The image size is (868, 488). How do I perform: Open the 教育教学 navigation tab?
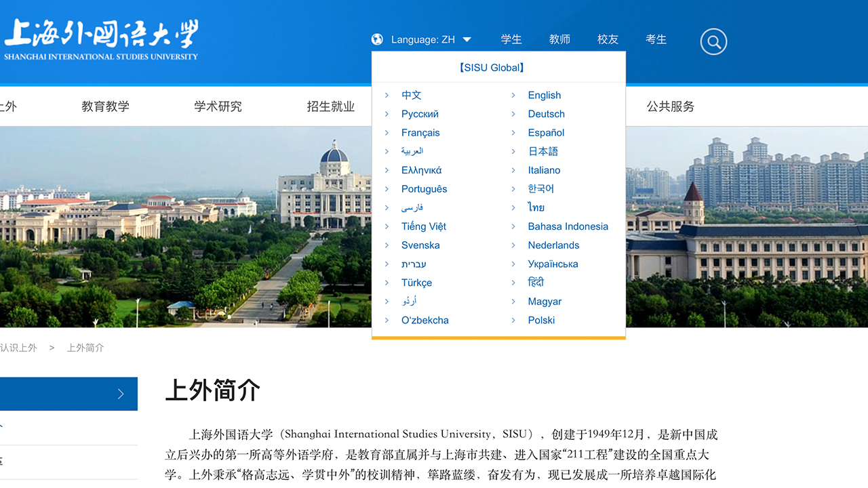click(x=105, y=106)
